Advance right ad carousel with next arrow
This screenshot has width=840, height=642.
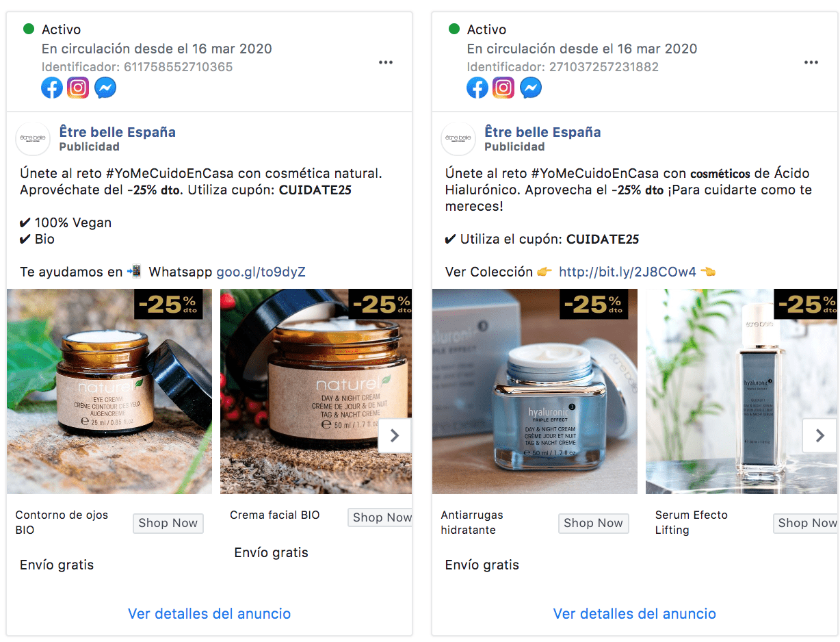tap(819, 435)
